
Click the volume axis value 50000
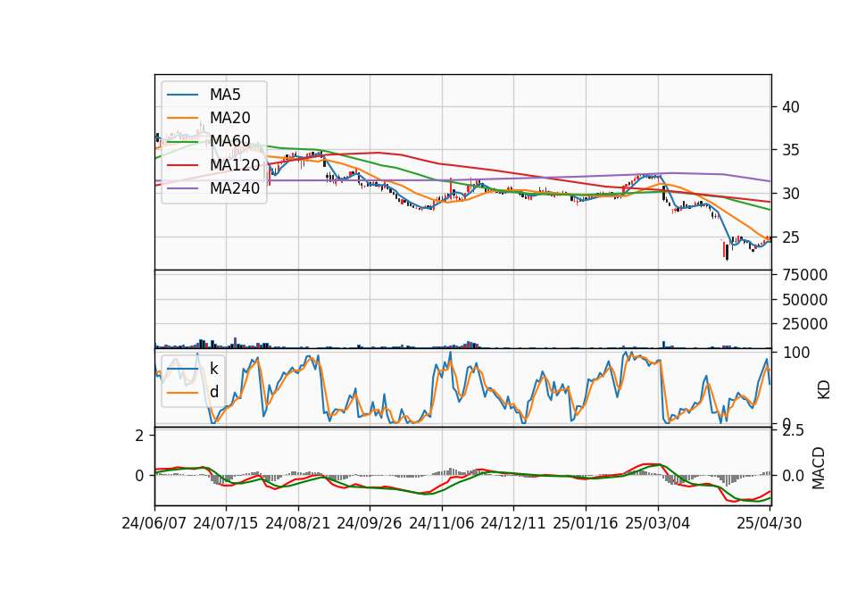tap(804, 300)
